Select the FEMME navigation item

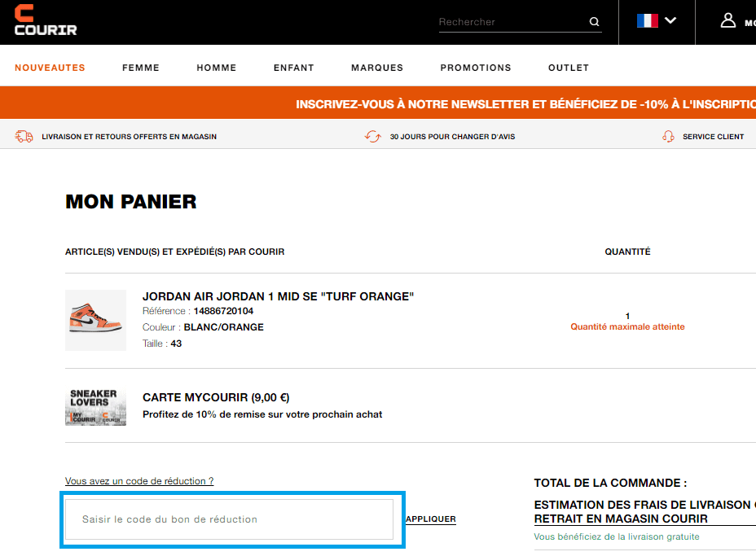(x=140, y=68)
